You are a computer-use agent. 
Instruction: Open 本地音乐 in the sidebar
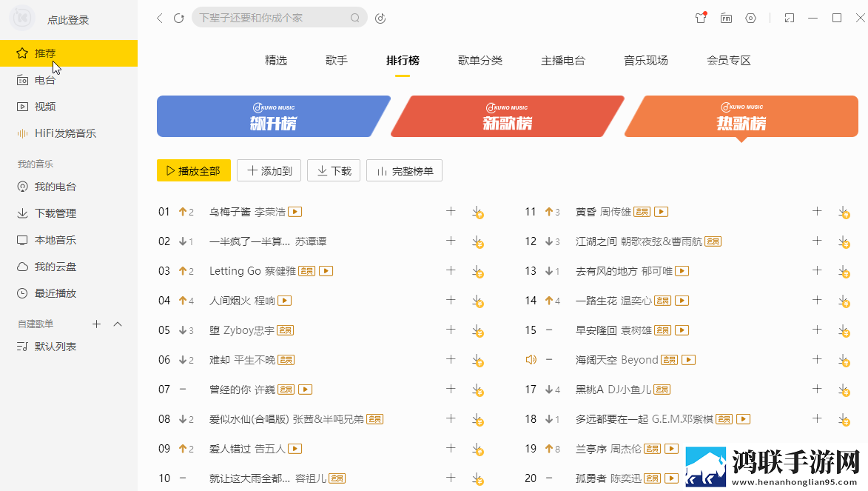69,240
